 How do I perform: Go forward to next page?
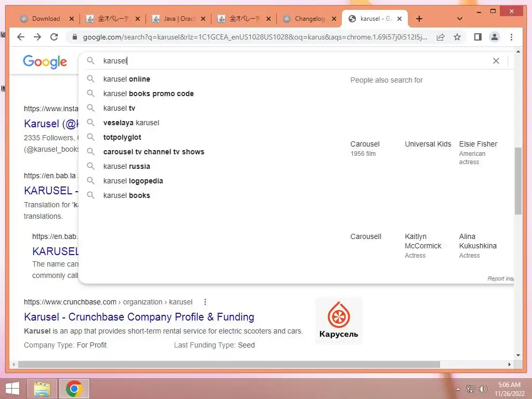point(37,37)
